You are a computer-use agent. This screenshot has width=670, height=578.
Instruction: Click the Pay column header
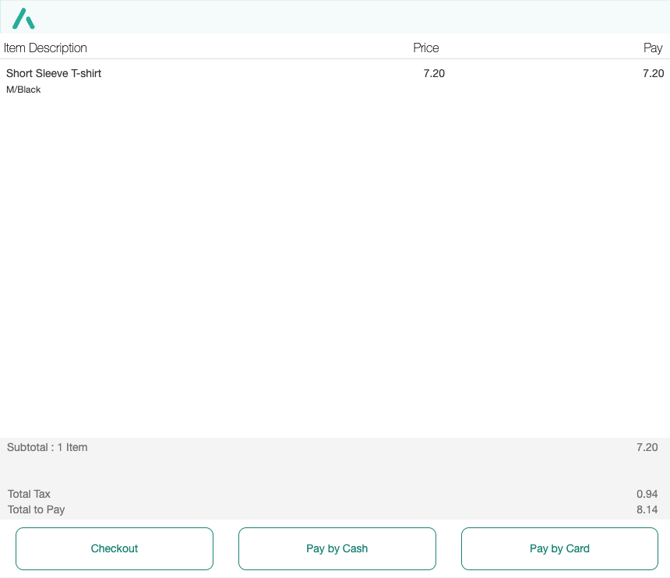click(x=652, y=48)
